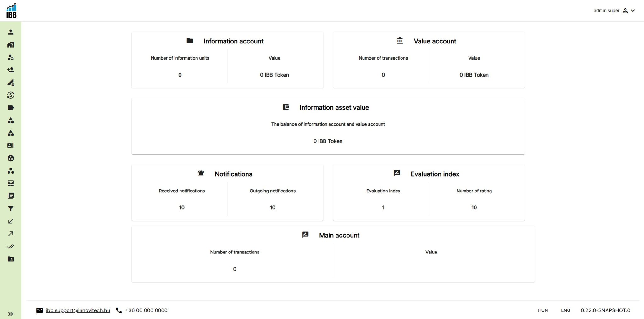Click the Notifications card heading
Viewport: 644px width, 319px height.
[x=233, y=174]
